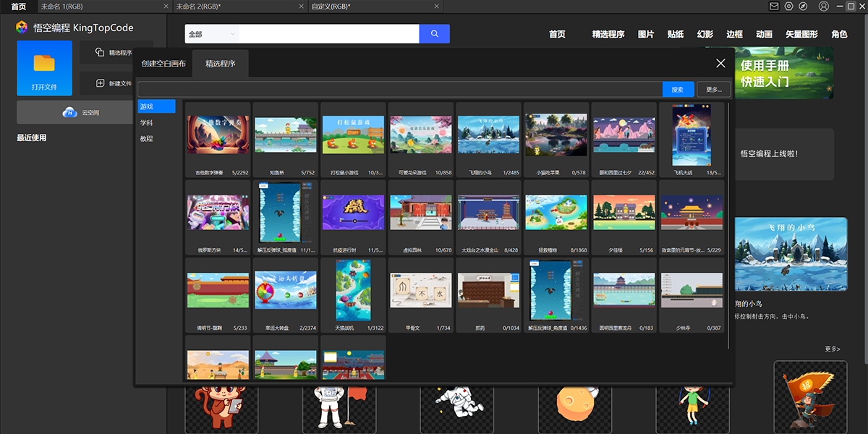Click the KingTopCode logo icon
868x434 pixels.
pos(22,27)
